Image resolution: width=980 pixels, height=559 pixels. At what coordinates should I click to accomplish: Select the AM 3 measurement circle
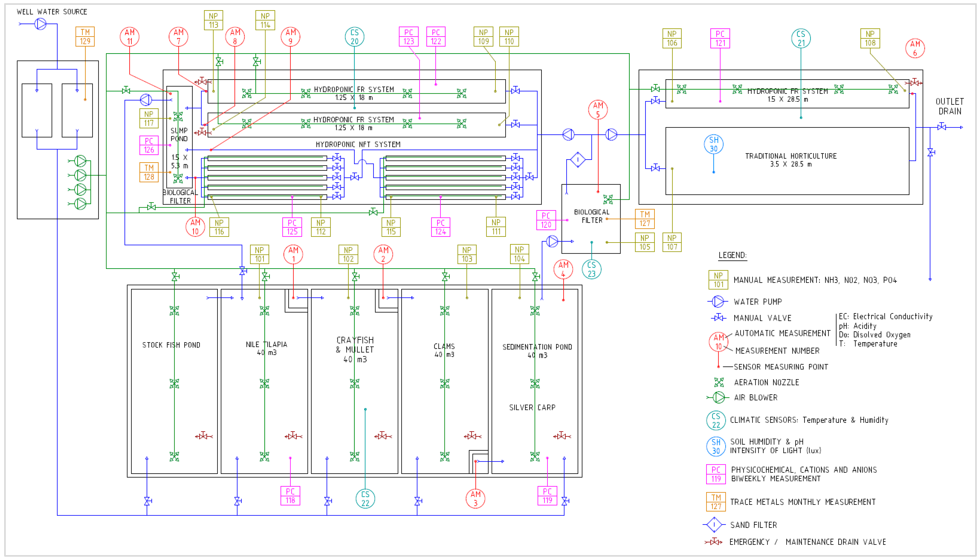pyautogui.click(x=475, y=498)
